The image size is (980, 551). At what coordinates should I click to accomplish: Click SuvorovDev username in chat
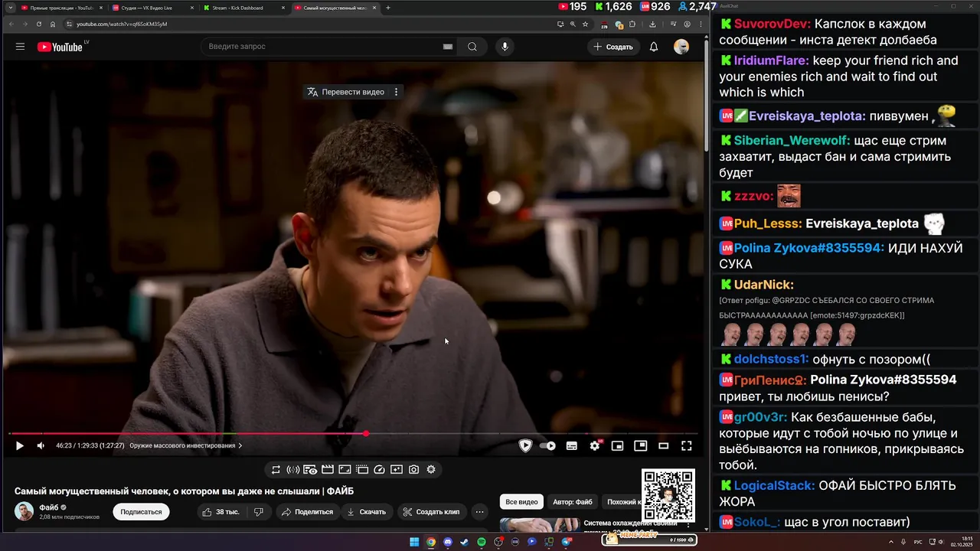point(772,24)
